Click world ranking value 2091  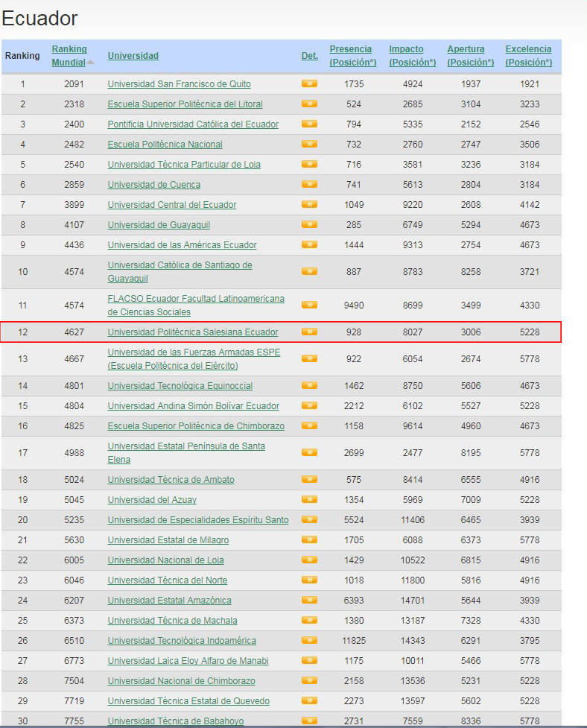click(74, 84)
